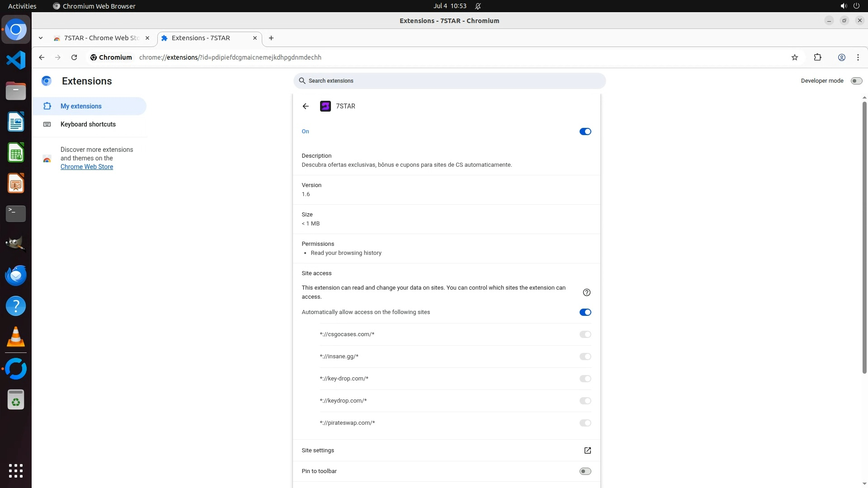Reload the page

(x=74, y=57)
